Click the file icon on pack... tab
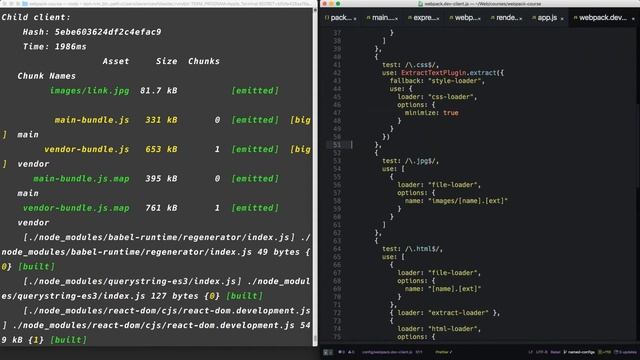The image size is (640, 360). 327,18
